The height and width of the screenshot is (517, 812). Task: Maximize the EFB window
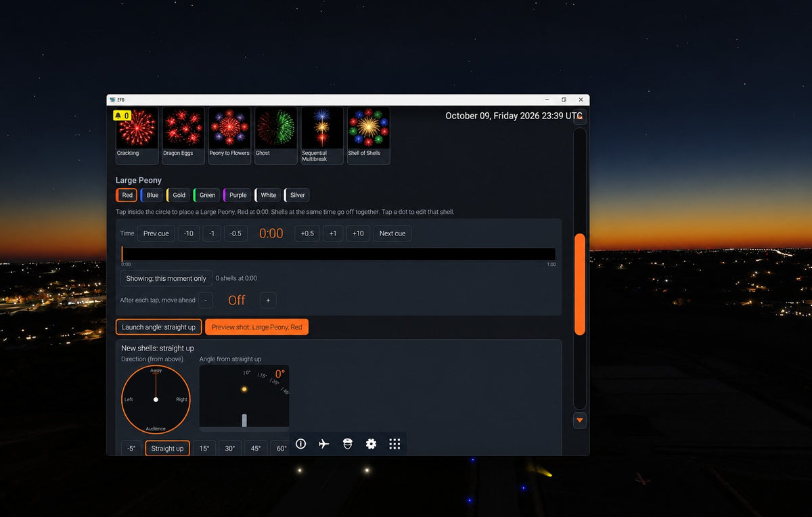pos(564,99)
